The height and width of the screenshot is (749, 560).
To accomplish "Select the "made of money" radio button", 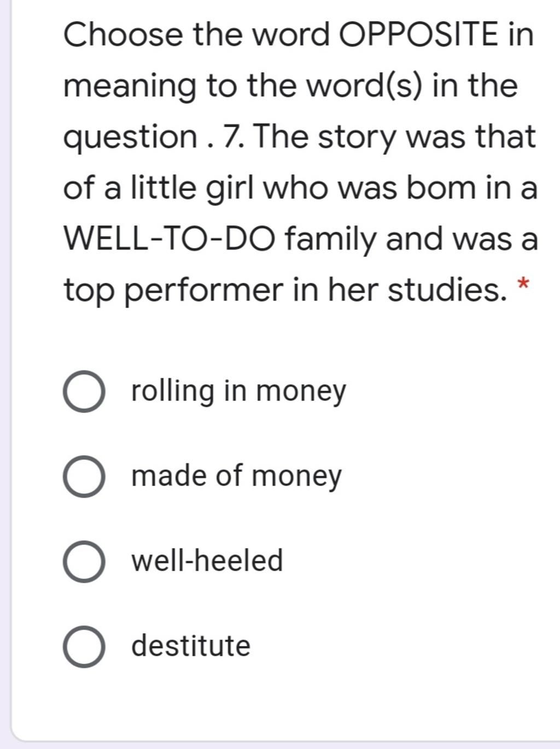I will point(84,477).
